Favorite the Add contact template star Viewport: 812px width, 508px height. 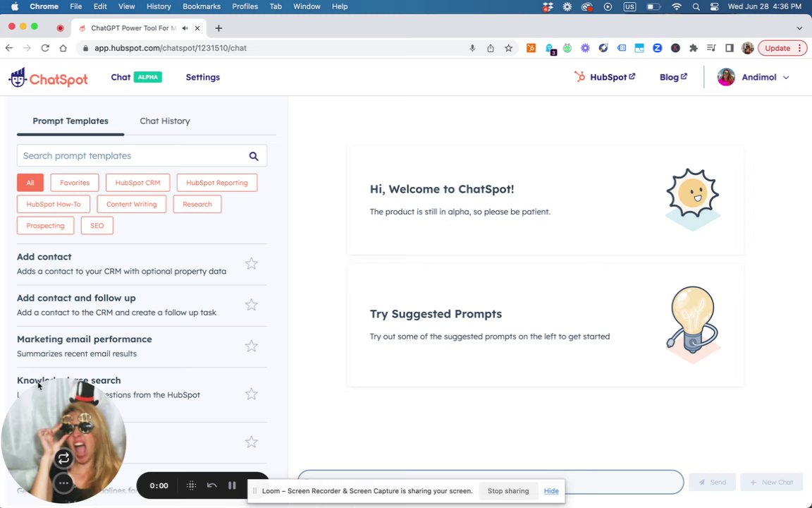point(251,264)
